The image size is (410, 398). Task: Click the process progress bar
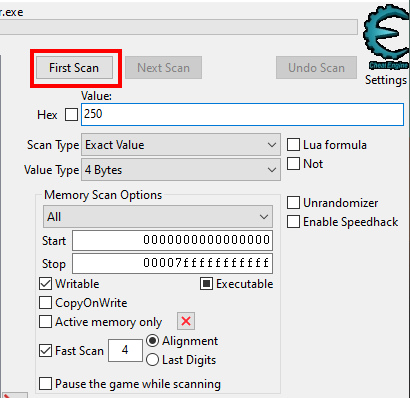(x=179, y=27)
